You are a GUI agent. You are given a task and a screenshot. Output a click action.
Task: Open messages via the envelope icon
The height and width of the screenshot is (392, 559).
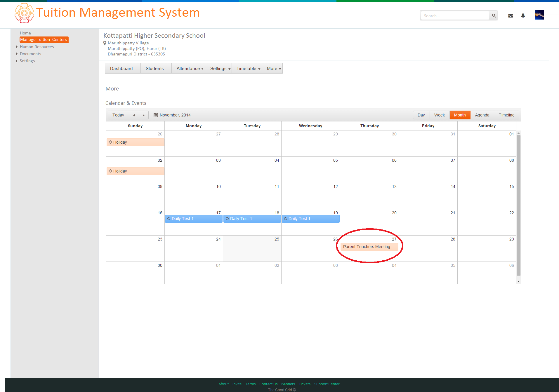pyautogui.click(x=511, y=16)
